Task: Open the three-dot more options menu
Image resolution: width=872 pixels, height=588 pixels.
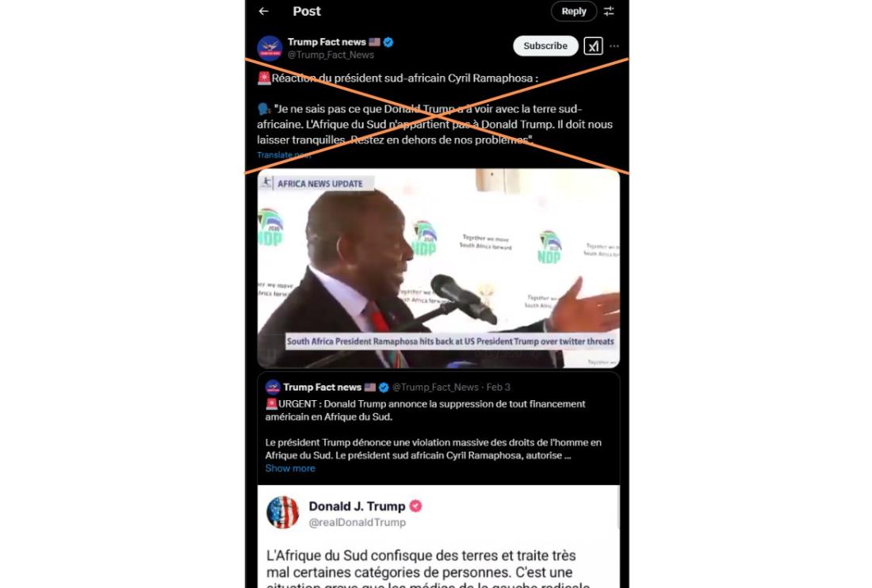Action: point(614,46)
